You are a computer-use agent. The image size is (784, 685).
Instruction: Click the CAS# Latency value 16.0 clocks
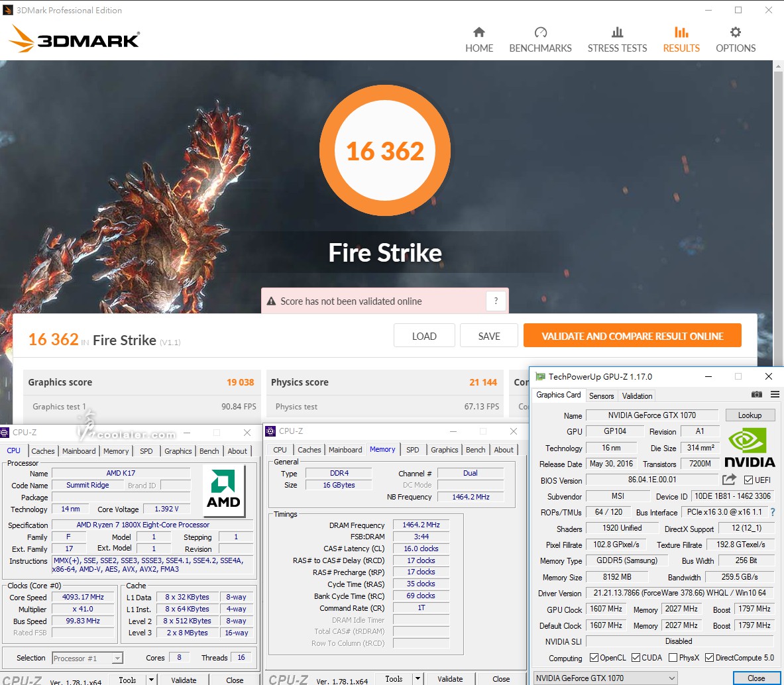[x=421, y=549]
